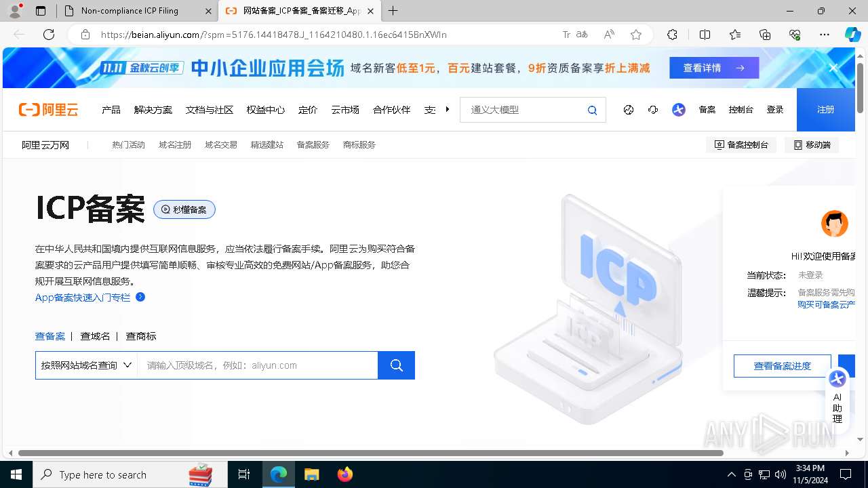The width and height of the screenshot is (868, 488).
Task: Open the 备案 header link
Action: coord(707,110)
